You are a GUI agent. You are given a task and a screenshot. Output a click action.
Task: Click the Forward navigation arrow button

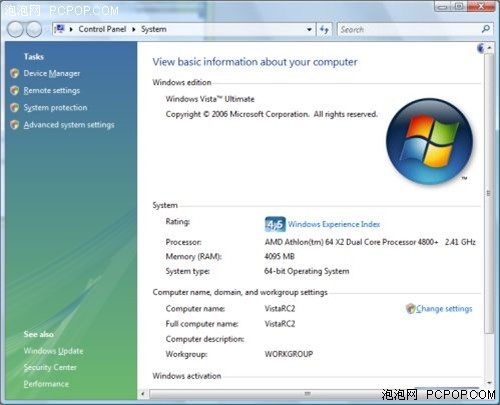tap(34, 30)
